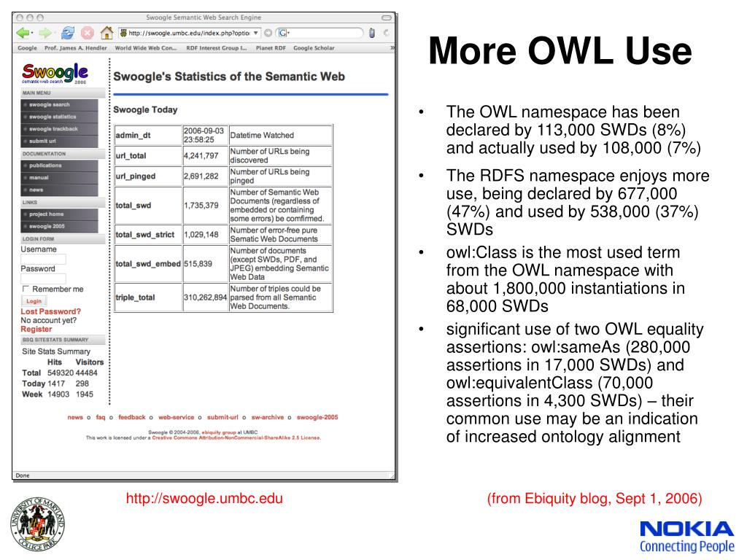The height and width of the screenshot is (560, 747).
Task: Open the World Wide Web Con... bookmark
Action: tap(146, 47)
